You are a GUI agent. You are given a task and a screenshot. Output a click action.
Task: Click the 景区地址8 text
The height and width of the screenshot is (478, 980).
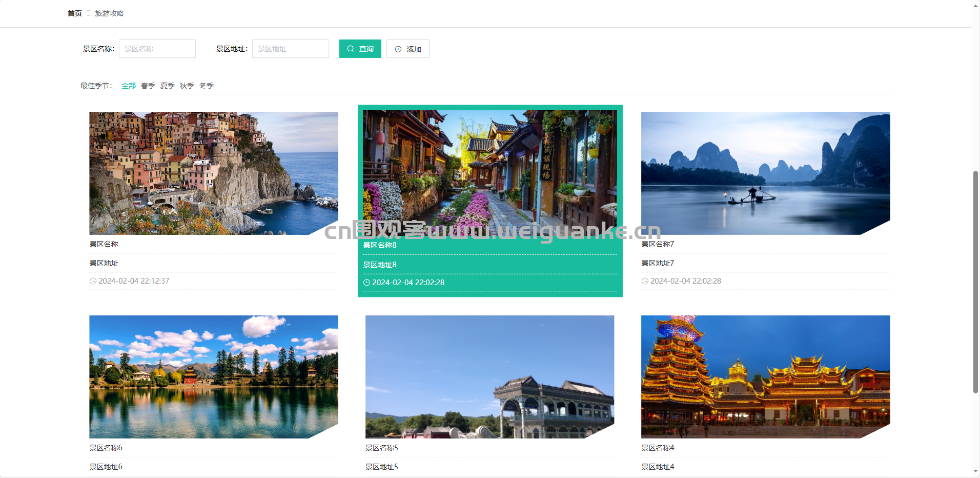[380, 265]
